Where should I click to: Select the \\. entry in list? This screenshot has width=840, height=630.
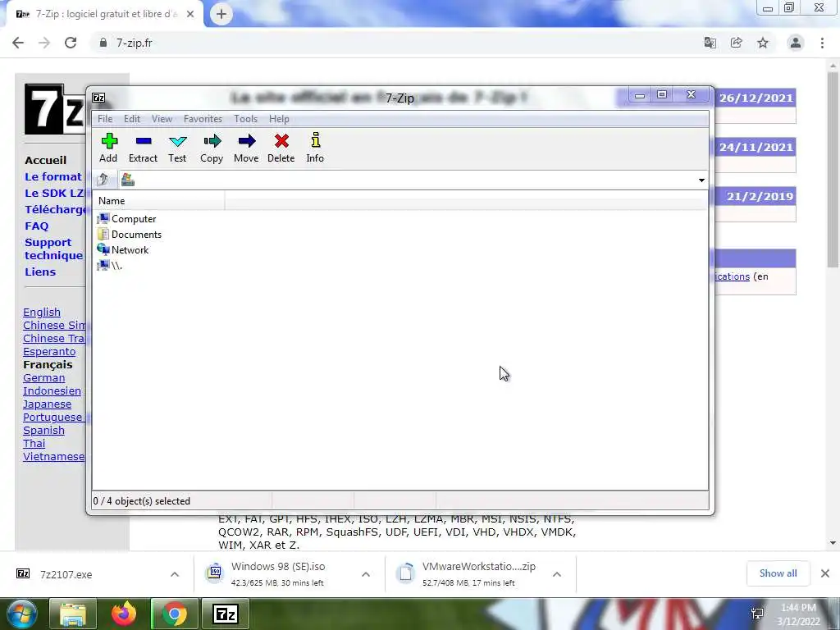pos(111,265)
